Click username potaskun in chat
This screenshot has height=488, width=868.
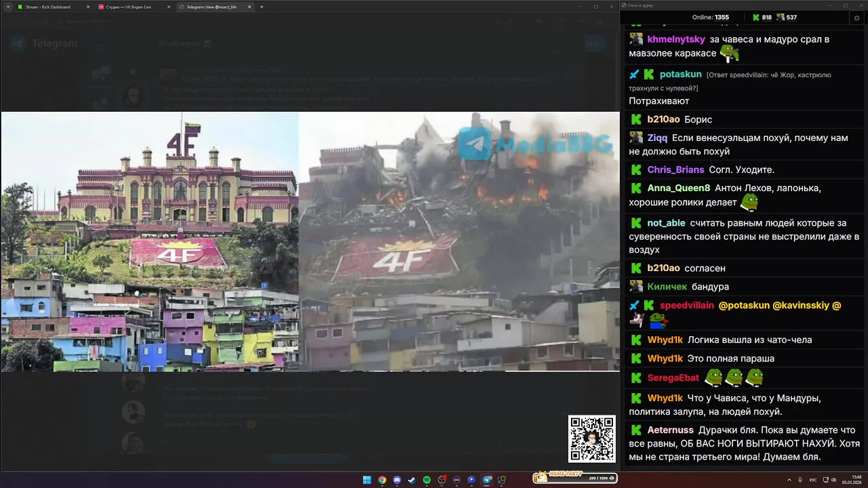click(680, 75)
